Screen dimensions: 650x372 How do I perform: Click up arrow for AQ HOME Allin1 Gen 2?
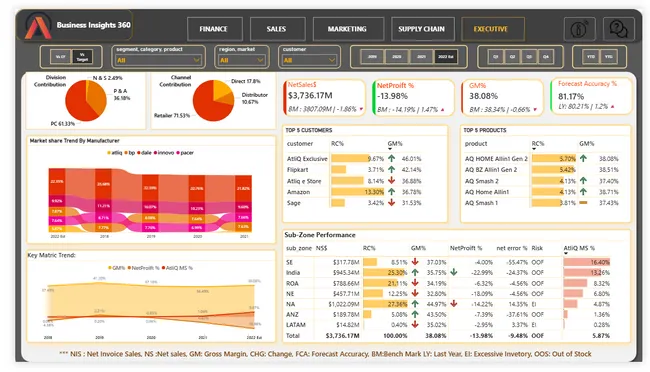point(583,158)
